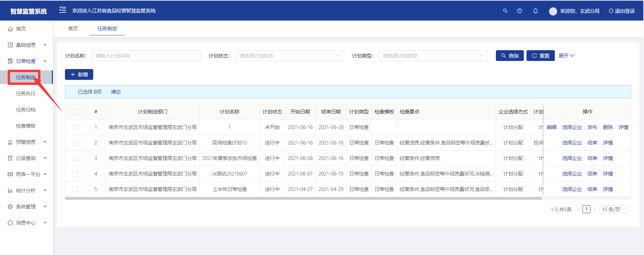The image size is (644, 255).
Task: Open the 计划类型 dropdown
Action: coord(433,56)
